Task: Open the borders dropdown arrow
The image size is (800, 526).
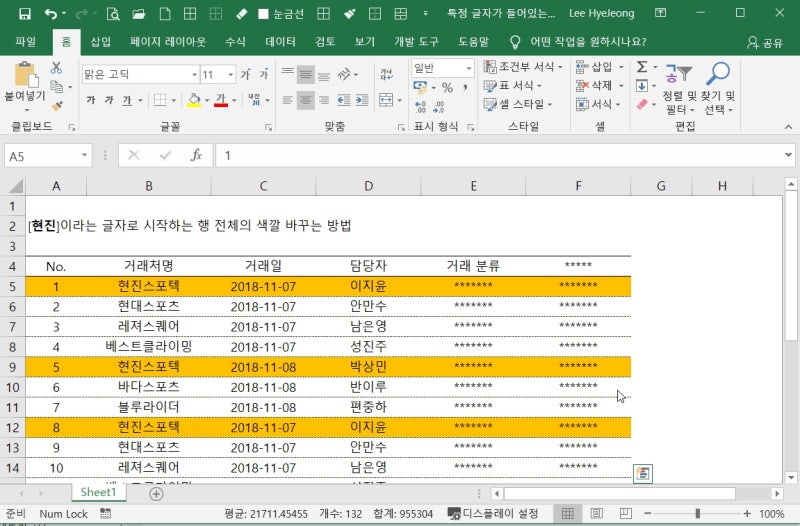Action: tap(173, 101)
